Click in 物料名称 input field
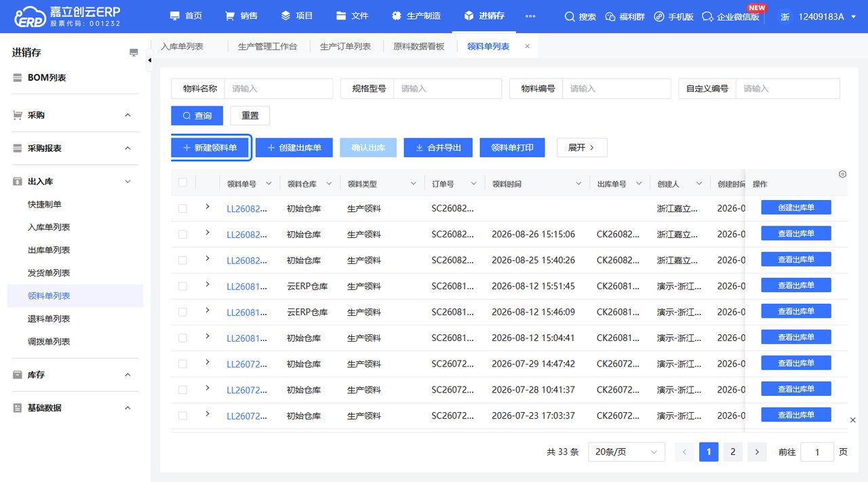Screen dimensions: 868x482 pos(279,89)
